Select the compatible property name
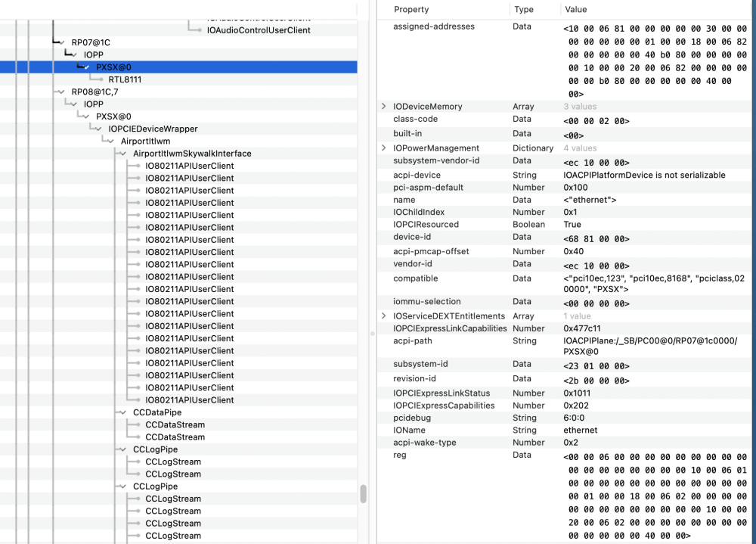The width and height of the screenshot is (756, 544). (416, 278)
